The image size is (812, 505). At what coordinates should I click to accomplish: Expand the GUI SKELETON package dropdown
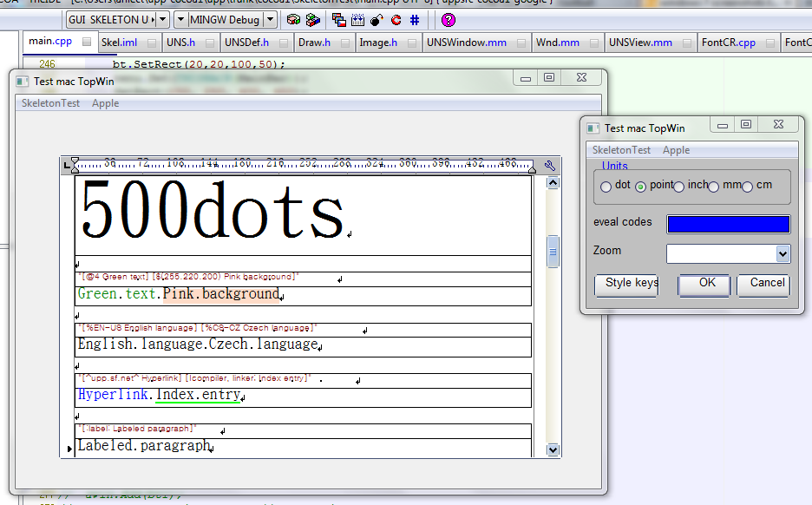click(161, 19)
